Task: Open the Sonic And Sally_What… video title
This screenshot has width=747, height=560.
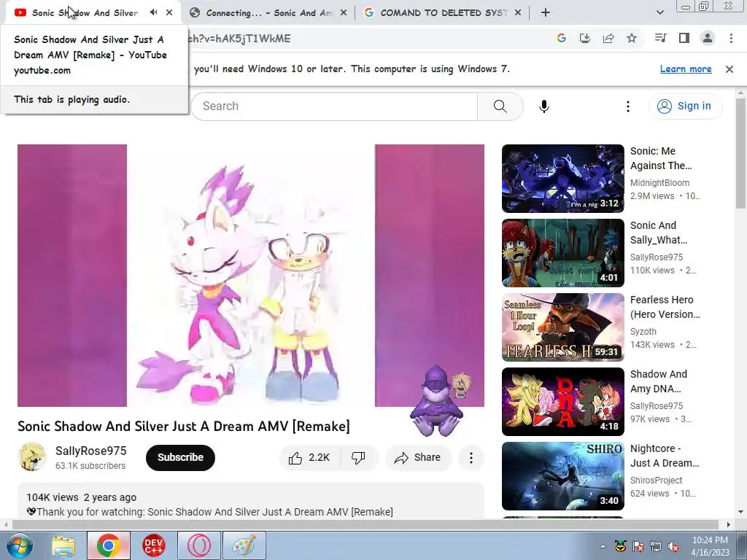Action: (659, 233)
